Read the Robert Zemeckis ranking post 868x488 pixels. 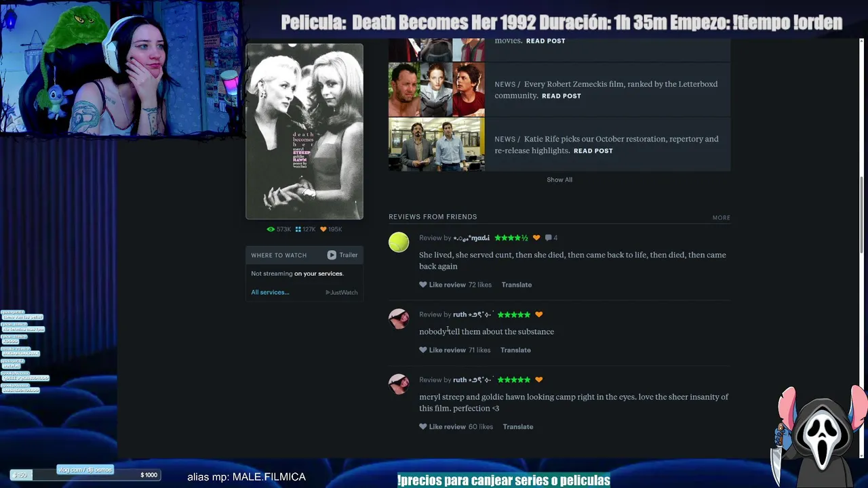tap(561, 96)
